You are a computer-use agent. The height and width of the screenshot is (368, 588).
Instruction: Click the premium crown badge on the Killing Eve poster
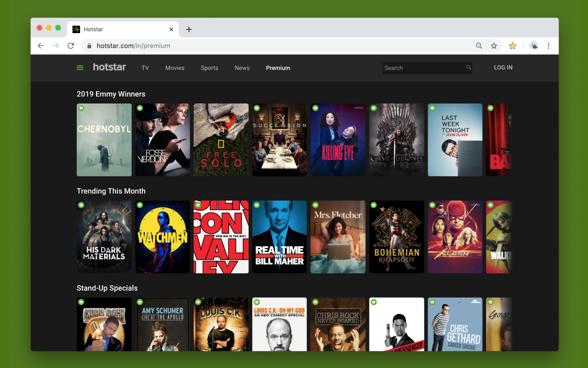315,108
